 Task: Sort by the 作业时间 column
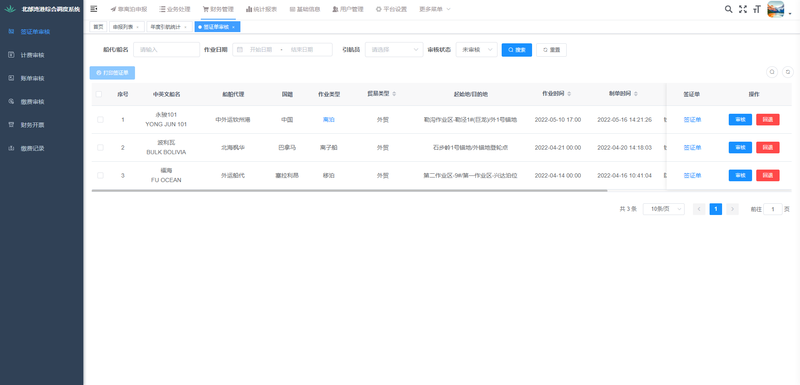tap(557, 94)
